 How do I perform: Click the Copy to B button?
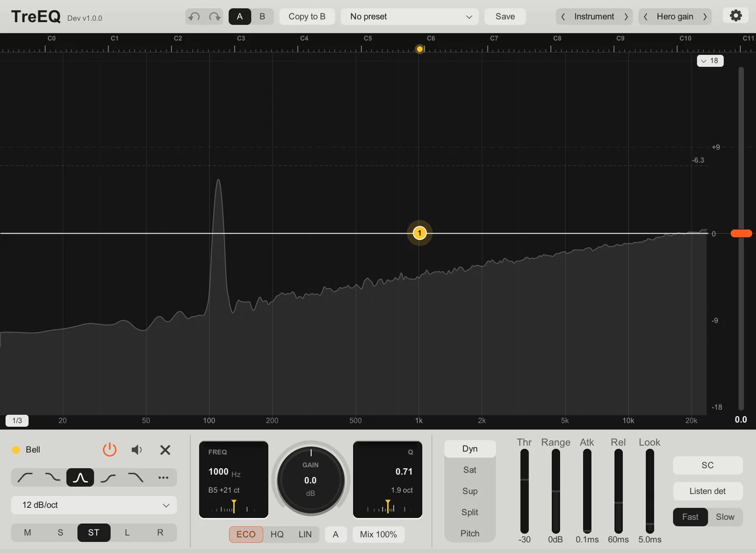click(x=307, y=17)
